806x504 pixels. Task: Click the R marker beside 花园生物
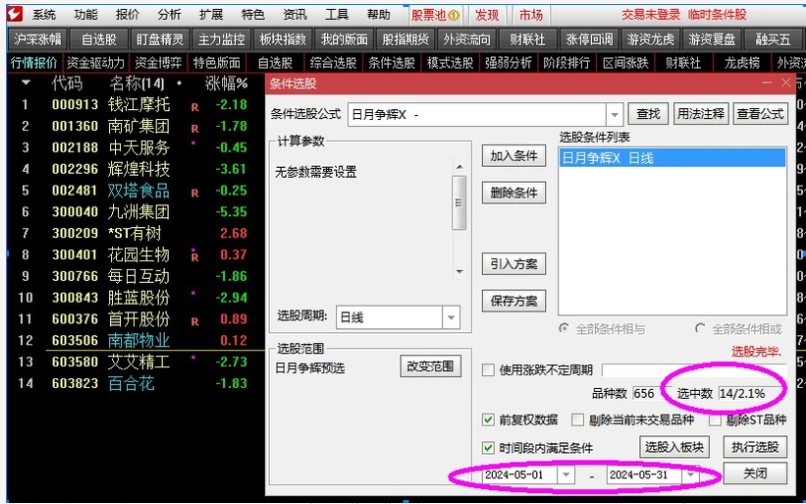click(x=195, y=256)
